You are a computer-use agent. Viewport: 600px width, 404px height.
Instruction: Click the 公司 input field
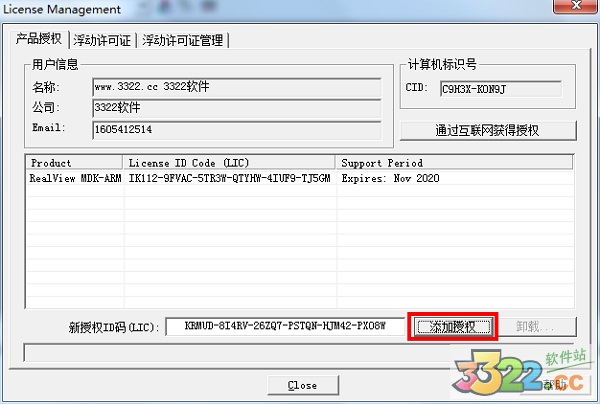(236, 108)
